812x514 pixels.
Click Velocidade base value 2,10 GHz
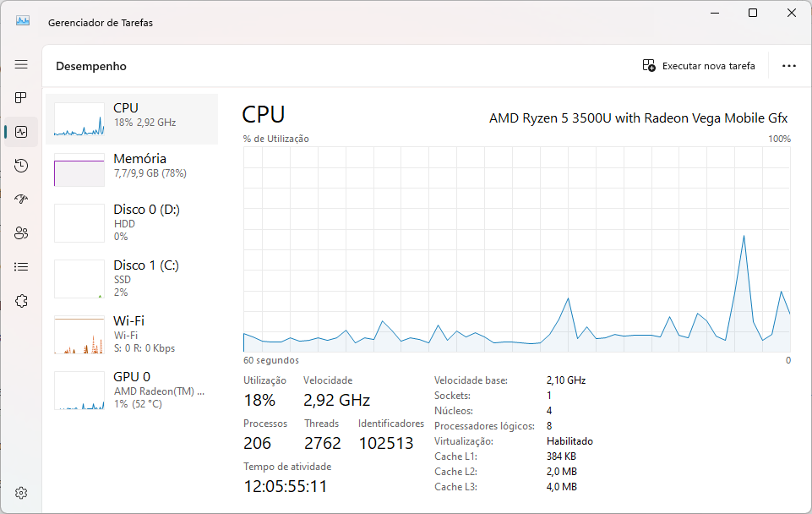[566, 380]
